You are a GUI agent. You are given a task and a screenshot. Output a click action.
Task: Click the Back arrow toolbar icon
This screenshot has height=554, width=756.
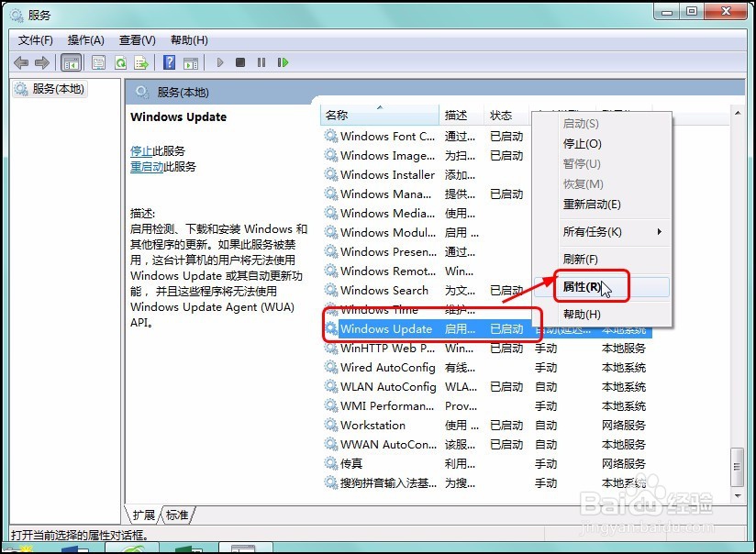point(21,62)
